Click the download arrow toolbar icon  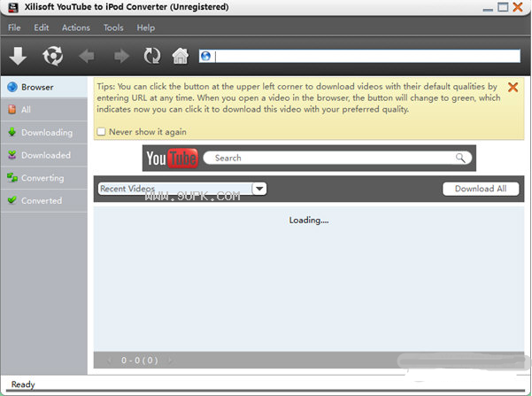pos(18,56)
